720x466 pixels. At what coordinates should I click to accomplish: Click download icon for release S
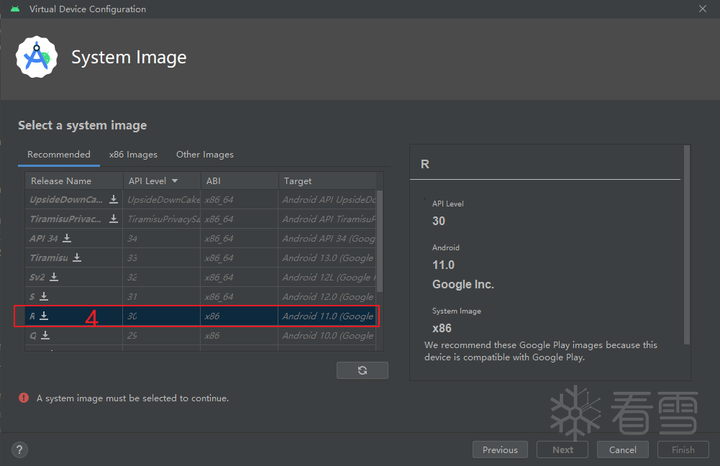pyautogui.click(x=44, y=296)
